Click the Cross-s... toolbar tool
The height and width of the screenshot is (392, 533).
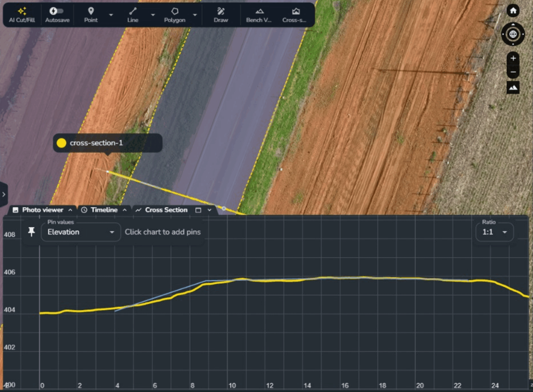[294, 15]
